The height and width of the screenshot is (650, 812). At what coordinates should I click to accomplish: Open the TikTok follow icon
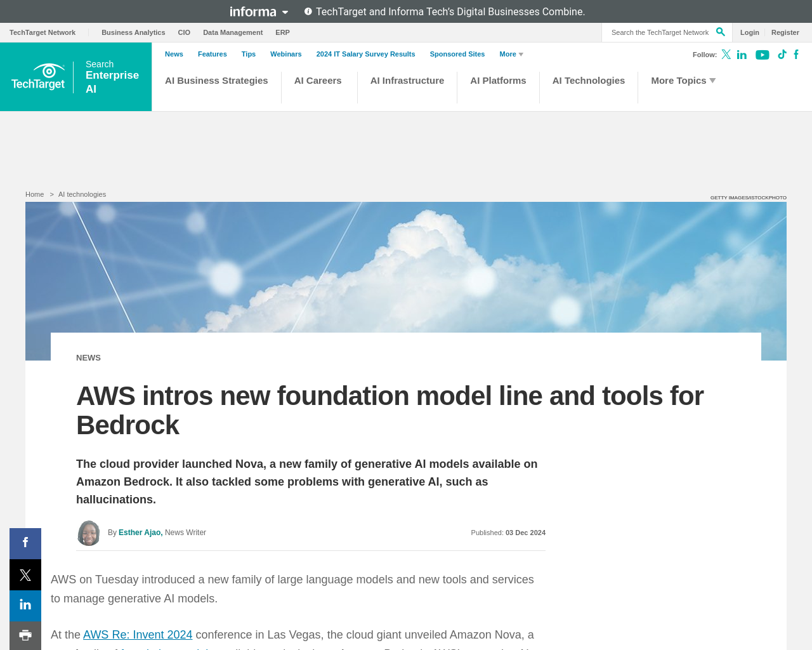[782, 55]
